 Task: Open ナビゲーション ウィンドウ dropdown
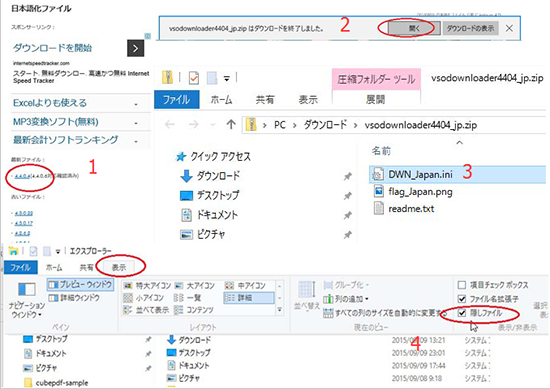click(27, 301)
